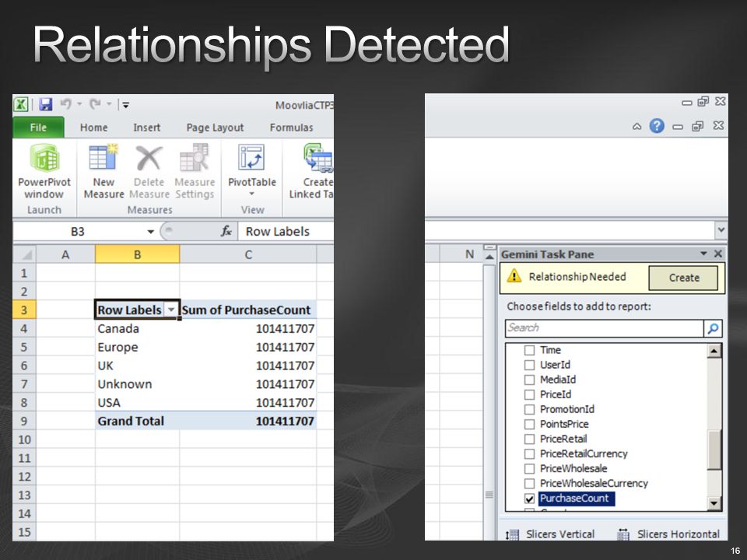The image size is (747, 560).
Task: Check the PriceWholesaleCurrency field checkbox
Action: pyautogui.click(x=529, y=483)
